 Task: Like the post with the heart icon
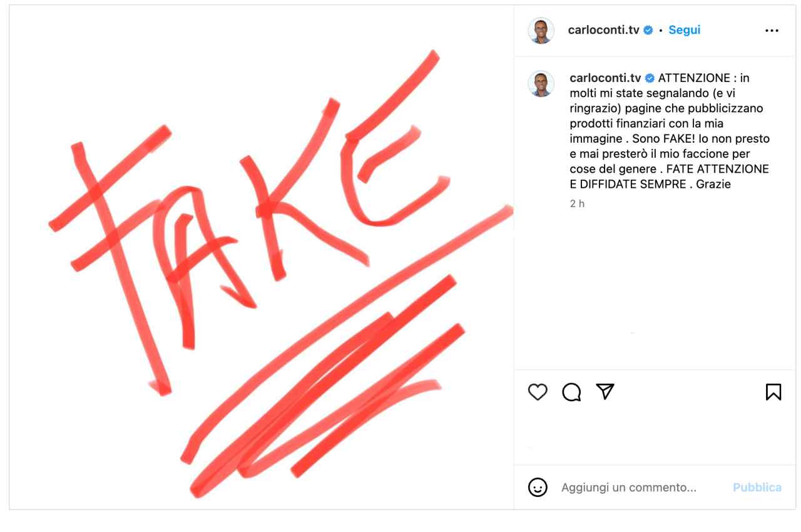click(x=538, y=392)
